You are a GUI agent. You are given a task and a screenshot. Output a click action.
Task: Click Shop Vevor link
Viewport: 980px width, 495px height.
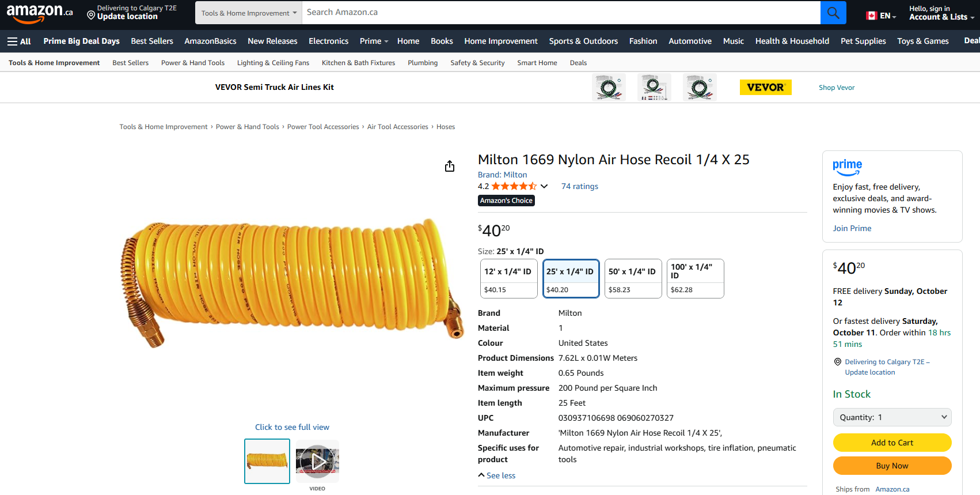pos(837,88)
